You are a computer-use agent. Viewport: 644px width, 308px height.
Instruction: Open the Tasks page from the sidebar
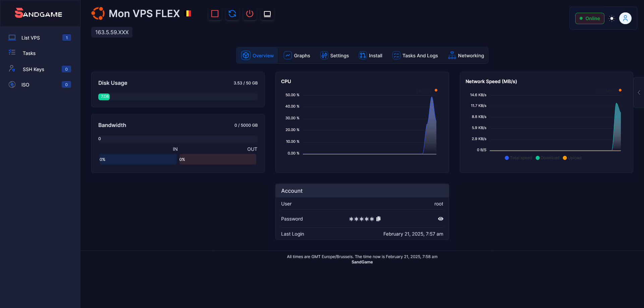point(29,53)
